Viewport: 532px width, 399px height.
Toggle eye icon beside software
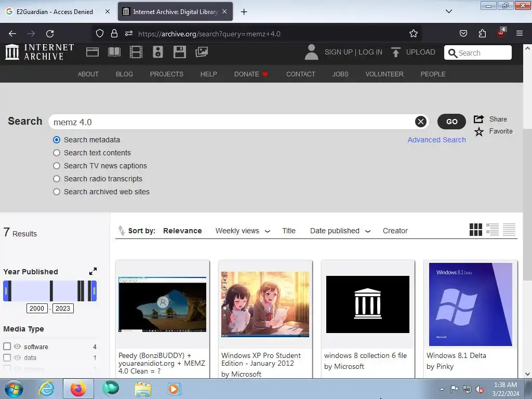tap(17, 347)
